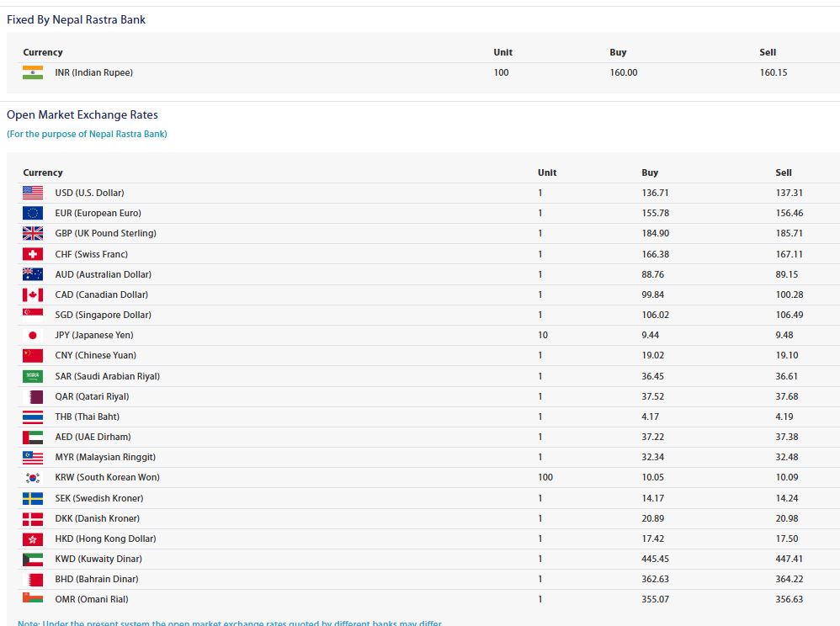This screenshot has height=626, width=840.
Task: Click the 'Fixed By Nepal Rastra Bank' heading
Action: pyautogui.click(x=76, y=20)
